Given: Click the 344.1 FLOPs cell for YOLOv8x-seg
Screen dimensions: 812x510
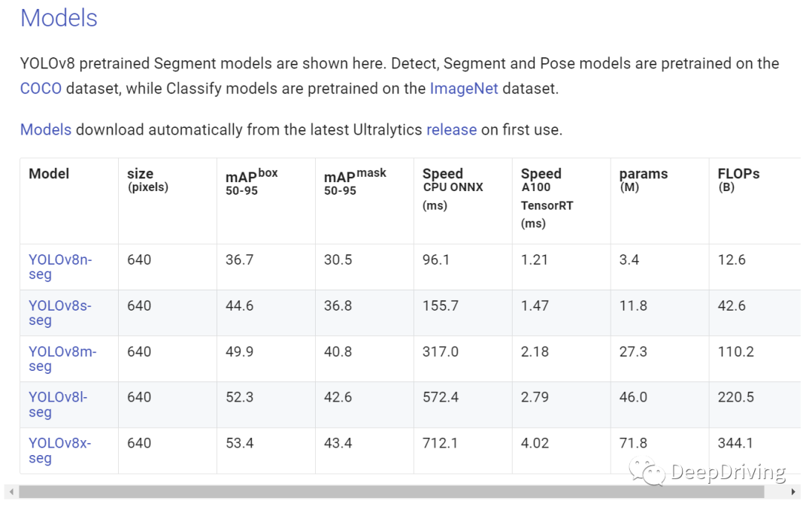Looking at the screenshot, I should coord(735,443).
